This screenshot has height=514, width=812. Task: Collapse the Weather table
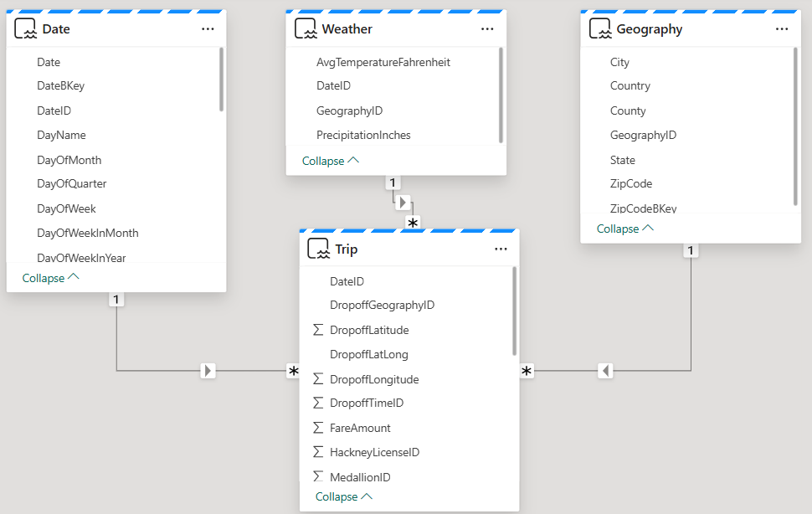[331, 161]
